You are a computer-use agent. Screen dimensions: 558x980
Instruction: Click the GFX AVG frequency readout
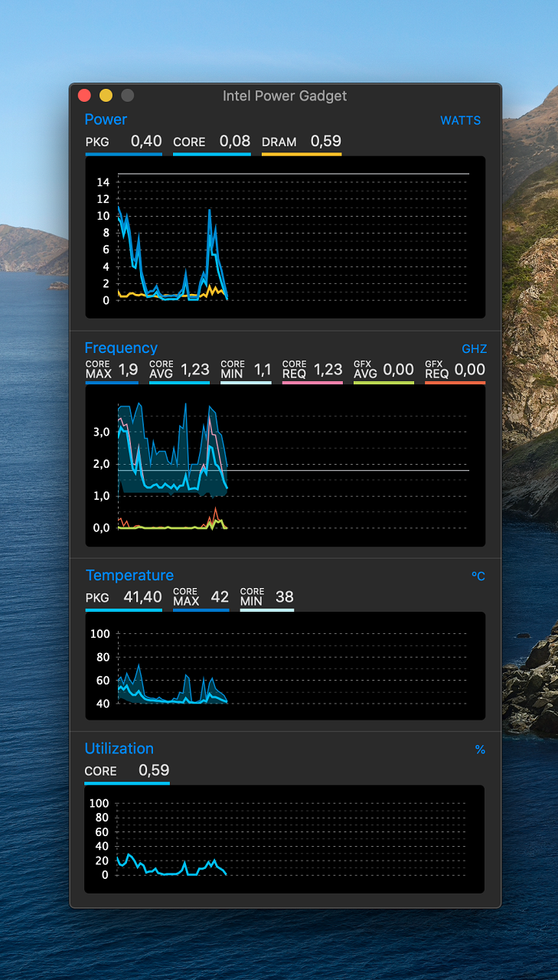tap(383, 370)
